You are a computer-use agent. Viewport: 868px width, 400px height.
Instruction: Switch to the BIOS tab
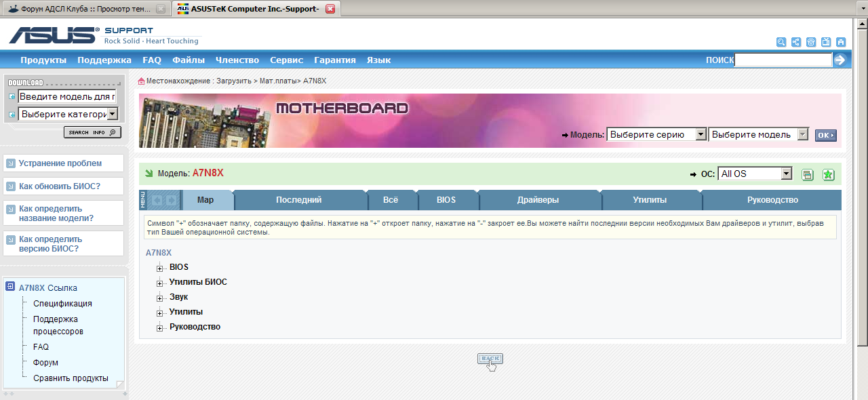click(x=446, y=200)
